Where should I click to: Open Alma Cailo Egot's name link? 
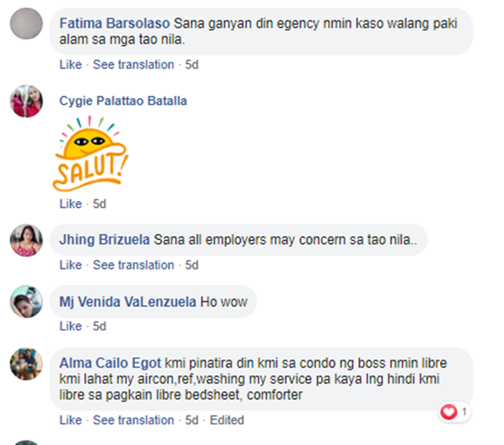(110, 363)
